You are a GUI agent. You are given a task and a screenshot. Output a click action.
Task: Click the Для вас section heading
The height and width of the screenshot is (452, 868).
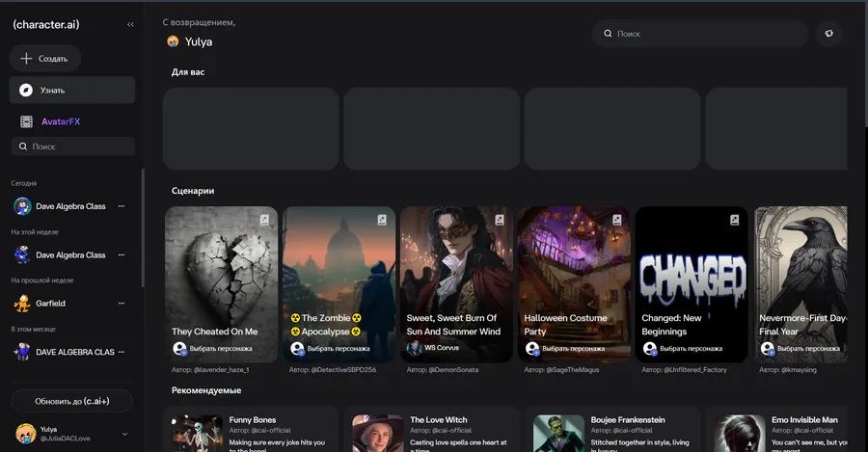point(188,72)
